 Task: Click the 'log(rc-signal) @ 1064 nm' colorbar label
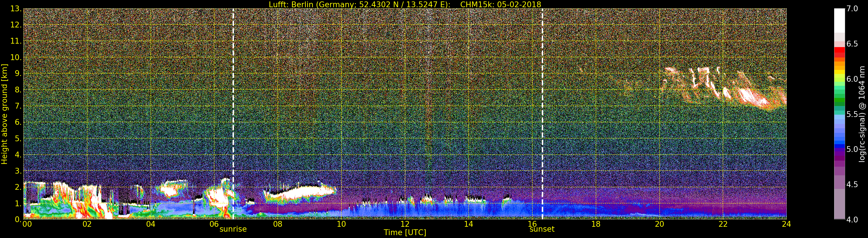click(x=863, y=114)
